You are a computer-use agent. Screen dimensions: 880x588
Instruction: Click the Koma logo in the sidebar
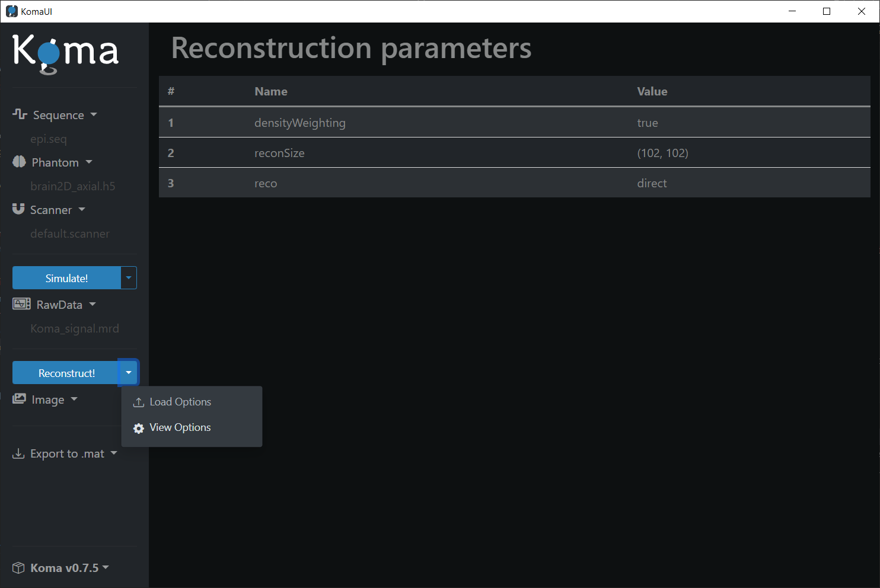[x=65, y=53]
